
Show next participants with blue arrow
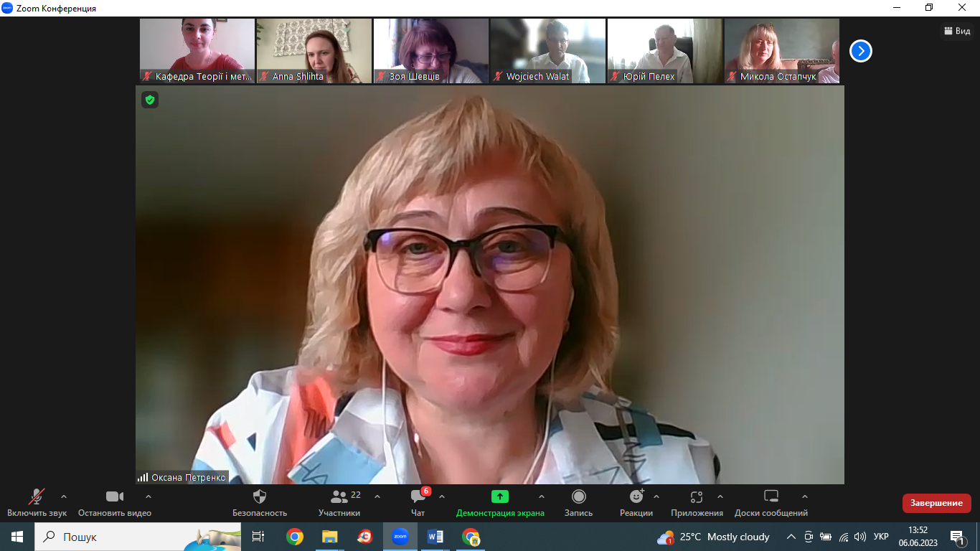tap(861, 51)
